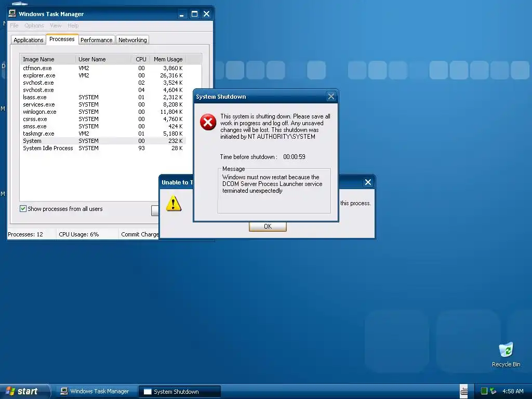Click the 26,316 K memory value
Screen dimensions: 532x399
[x=171, y=75]
